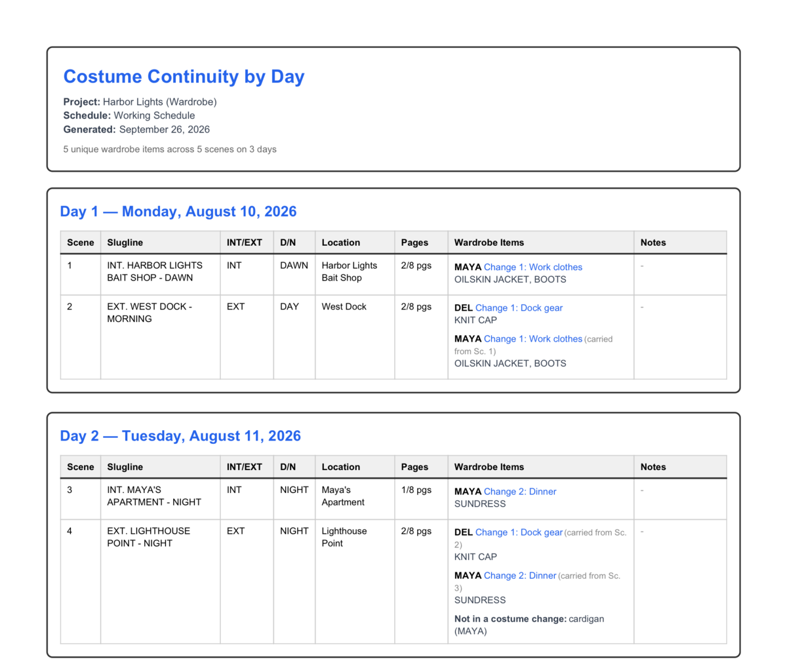The height and width of the screenshot is (672, 787).
Task: Click the Day 1 D/N column header
Action: 294,243
